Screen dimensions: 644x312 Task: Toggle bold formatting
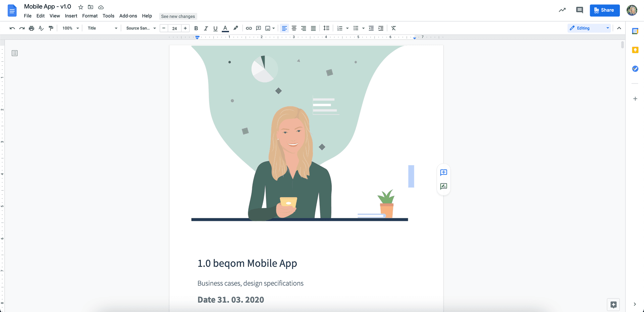click(196, 28)
